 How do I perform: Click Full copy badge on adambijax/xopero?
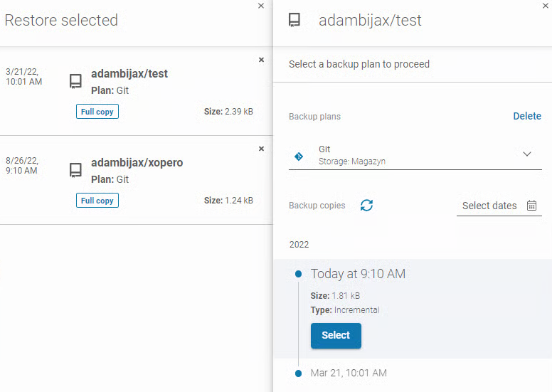[97, 201]
